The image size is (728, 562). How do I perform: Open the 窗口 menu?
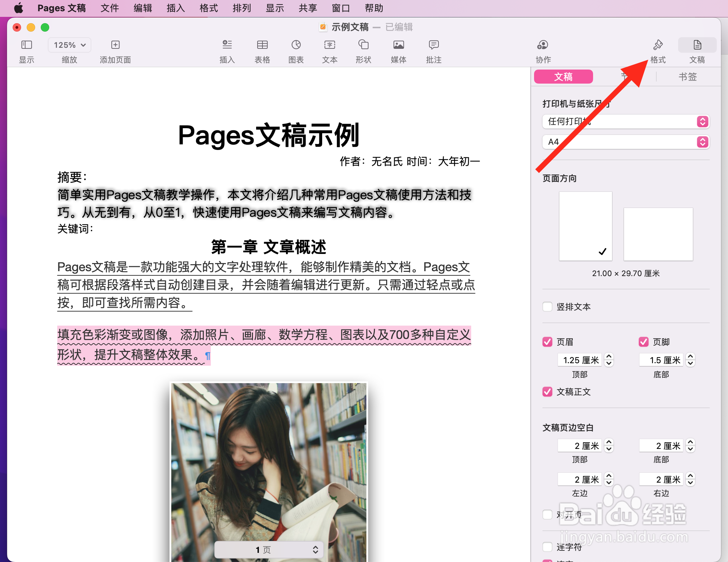tap(341, 8)
